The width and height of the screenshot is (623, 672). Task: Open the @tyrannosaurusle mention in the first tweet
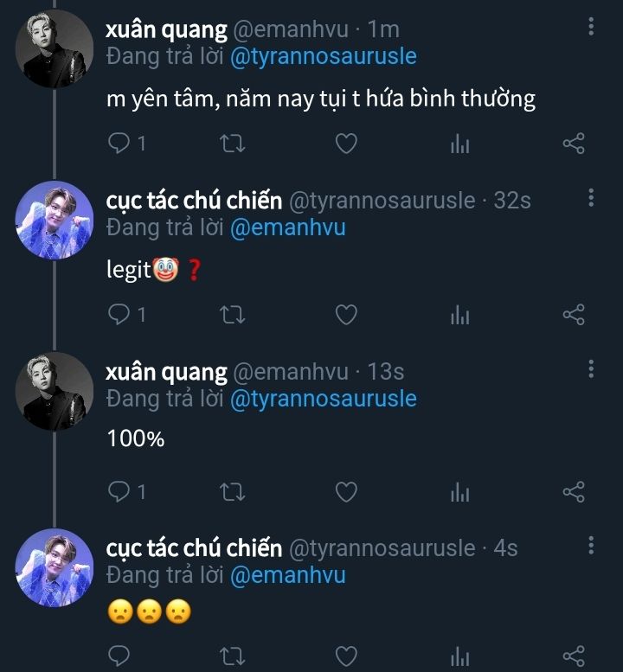point(323,57)
